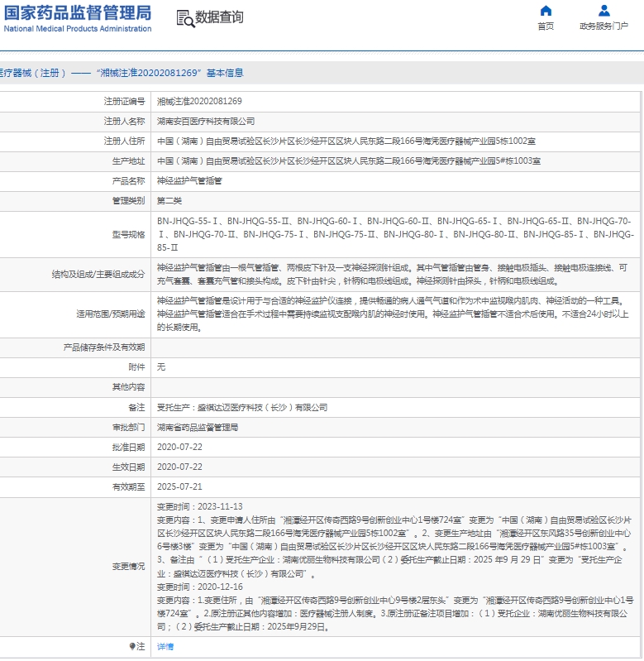Viewport: 644px width, 661px height.
Task: Click the 其他内容 row label
Action: [x=128, y=387]
